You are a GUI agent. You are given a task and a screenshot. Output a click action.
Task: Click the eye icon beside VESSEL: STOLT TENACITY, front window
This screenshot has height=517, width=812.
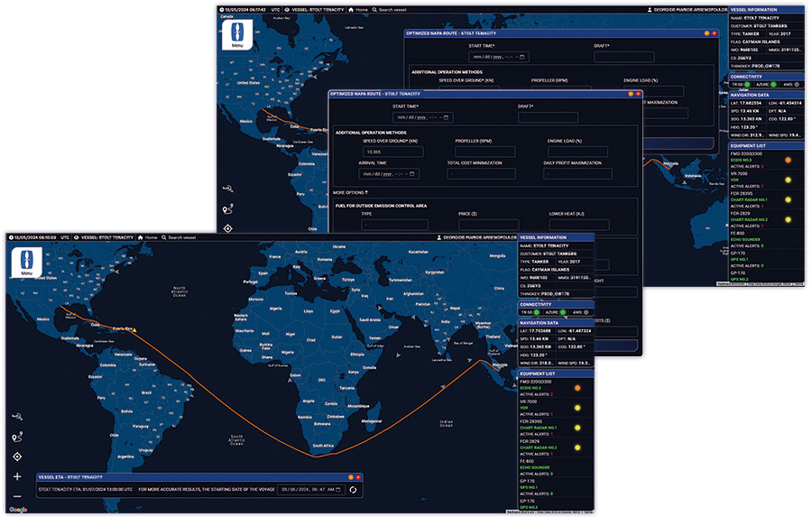click(76, 237)
